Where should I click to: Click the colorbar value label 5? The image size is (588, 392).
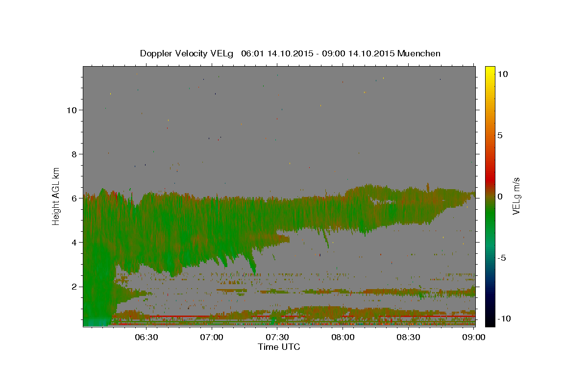[x=499, y=135]
